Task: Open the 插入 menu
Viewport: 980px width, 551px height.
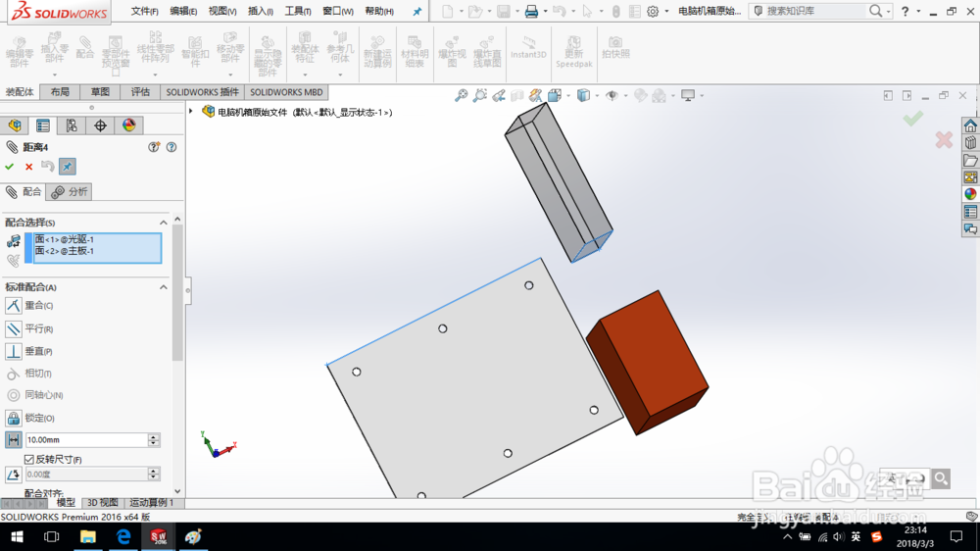Action: [x=260, y=11]
